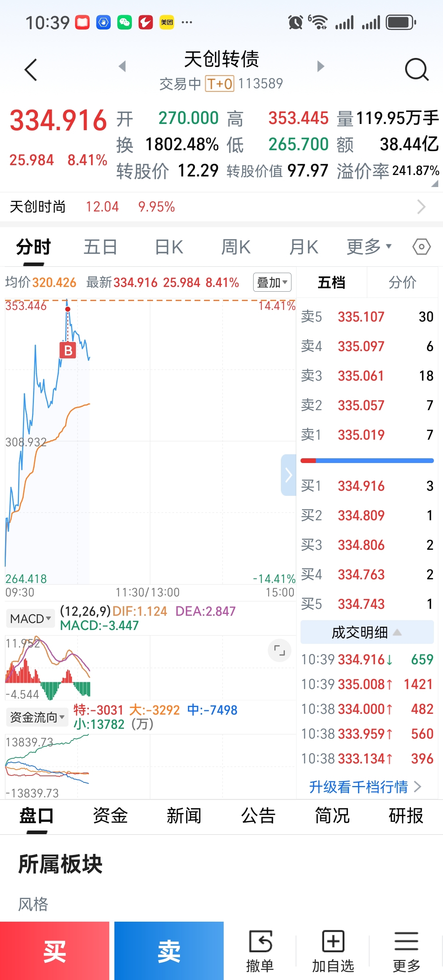This screenshot has height=980, width=443.
Task: Switch to 资金 tab
Action: click(x=110, y=816)
